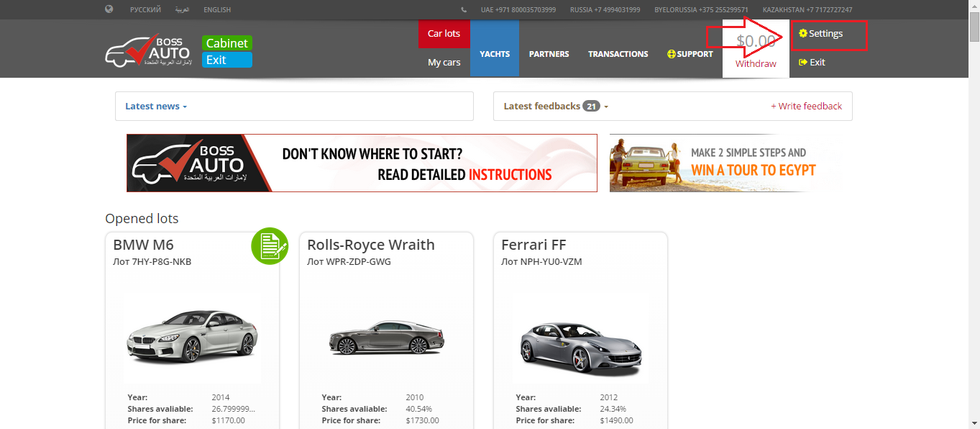
Task: Open the Win a Tour to Egypt banner
Action: point(725,163)
